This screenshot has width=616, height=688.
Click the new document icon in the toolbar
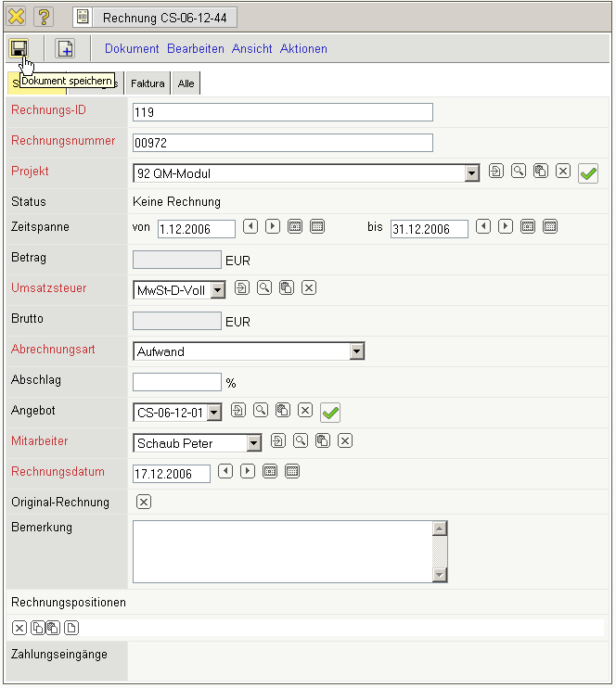click(x=65, y=49)
